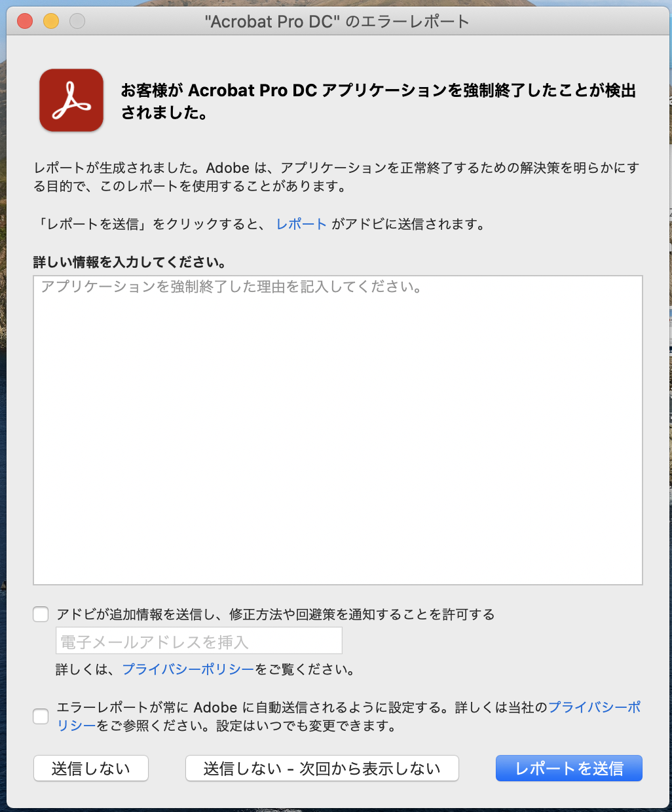Toggle off the additional information consent checkbox
Screen dimensions: 672x812
[40, 614]
